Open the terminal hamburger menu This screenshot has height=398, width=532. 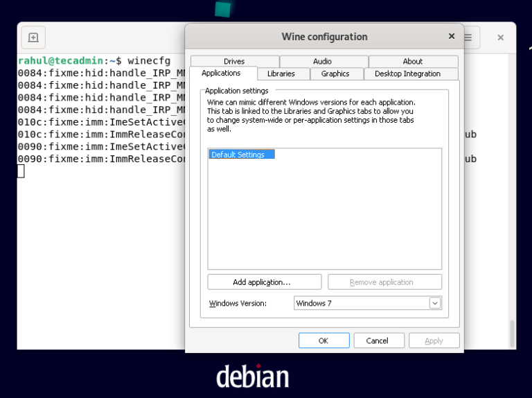(x=468, y=37)
